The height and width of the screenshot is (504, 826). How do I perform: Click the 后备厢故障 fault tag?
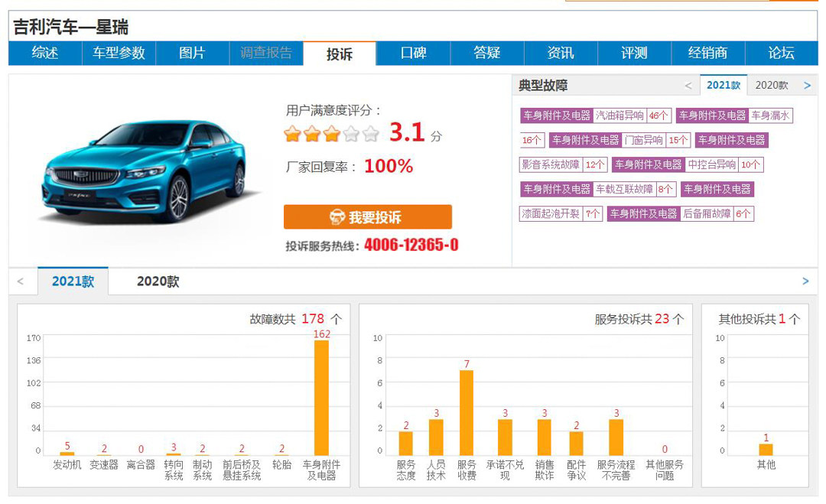point(706,213)
